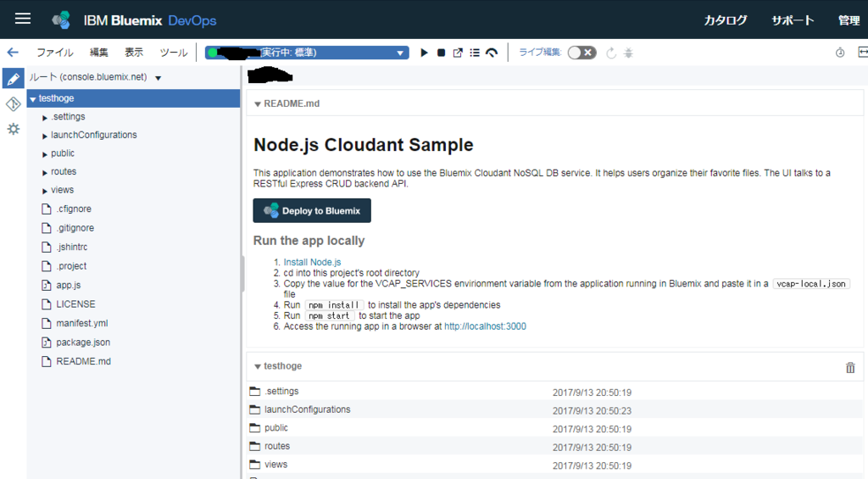This screenshot has width=868, height=479.
Task: Open the 表示 menu
Action: (x=134, y=53)
